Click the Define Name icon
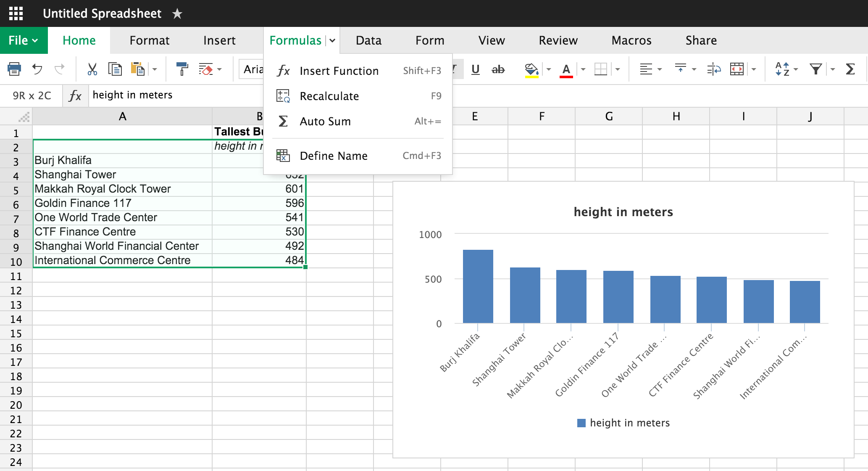 coord(284,156)
